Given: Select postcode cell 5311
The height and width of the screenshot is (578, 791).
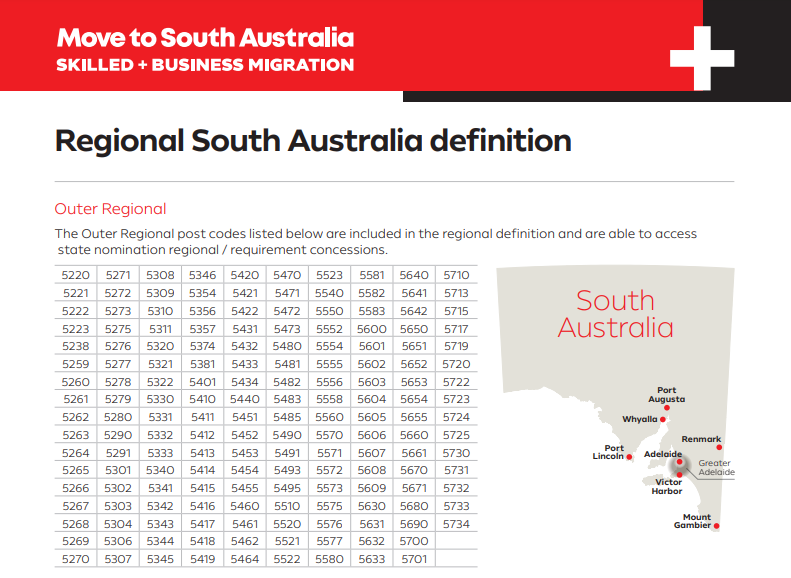Looking at the screenshot, I should 160,329.
